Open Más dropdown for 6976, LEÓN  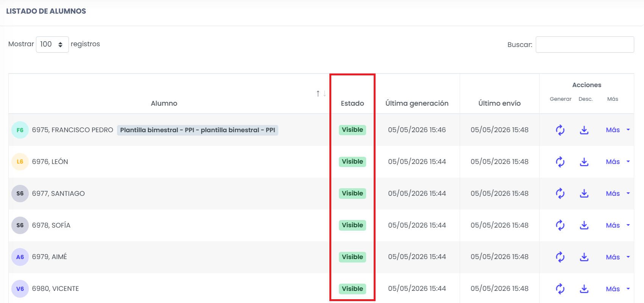(618, 162)
